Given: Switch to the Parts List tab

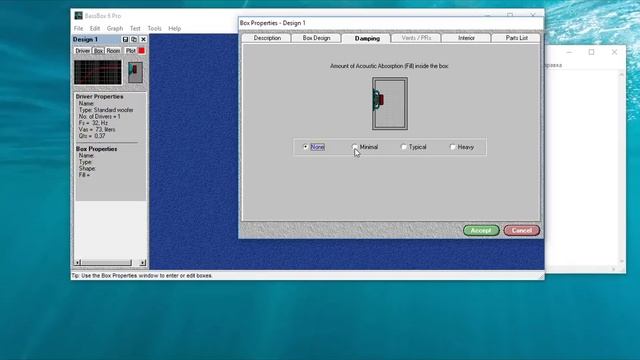Looking at the screenshot, I should 516,38.
